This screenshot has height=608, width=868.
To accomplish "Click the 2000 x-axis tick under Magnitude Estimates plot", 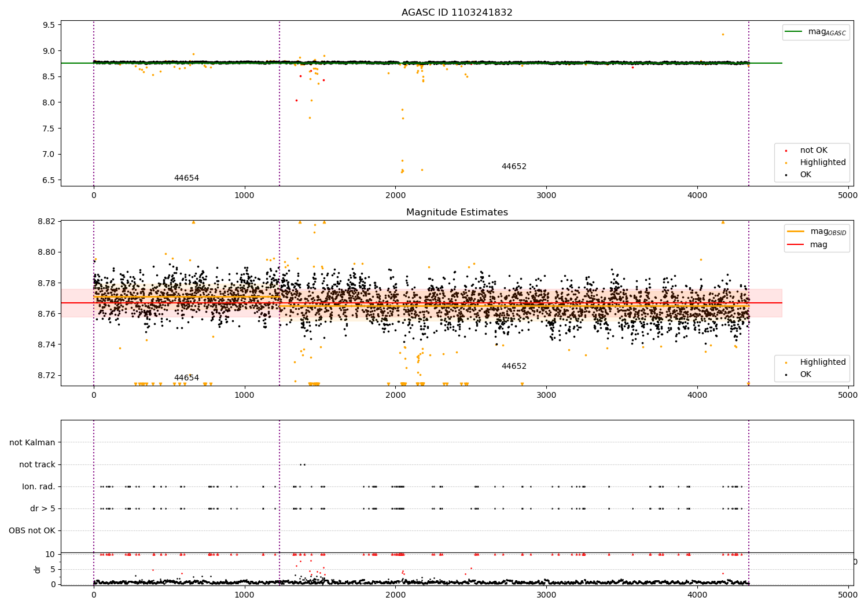I will pyautogui.click(x=395, y=395).
